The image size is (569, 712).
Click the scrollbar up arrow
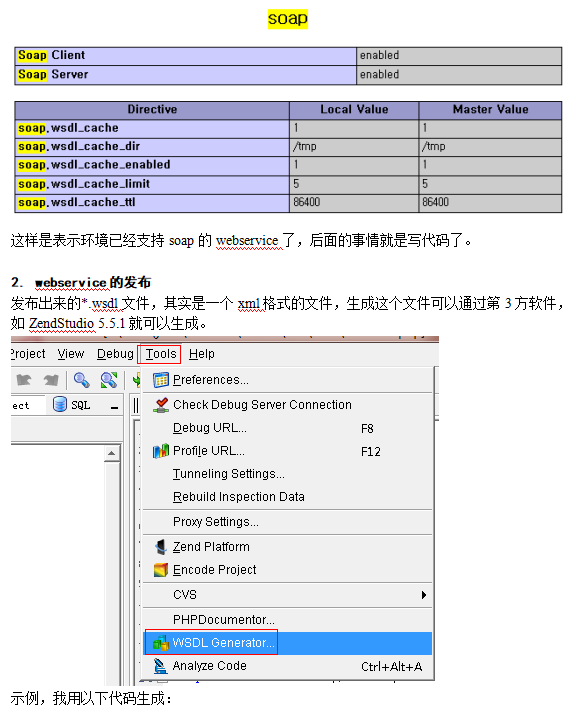pyautogui.click(x=112, y=453)
